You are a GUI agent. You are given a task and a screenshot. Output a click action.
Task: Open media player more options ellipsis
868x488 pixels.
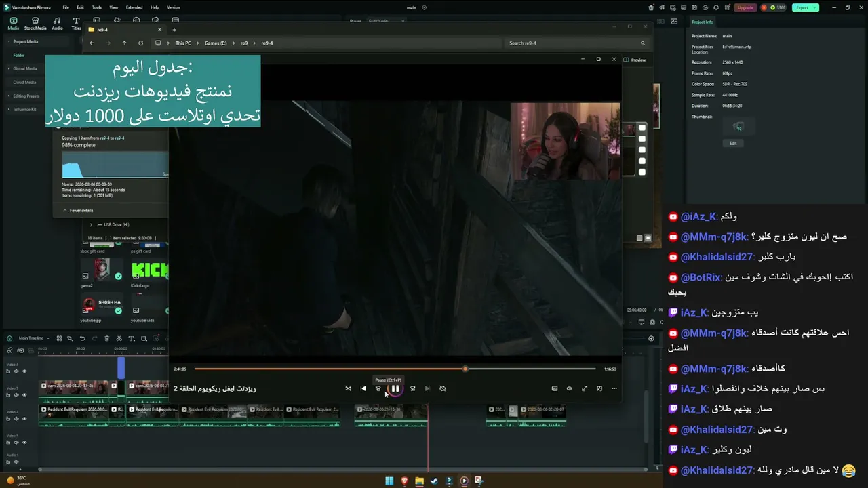pyautogui.click(x=614, y=388)
